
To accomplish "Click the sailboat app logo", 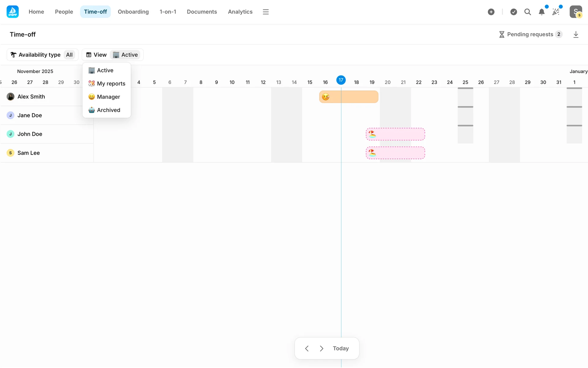I will tap(13, 12).
